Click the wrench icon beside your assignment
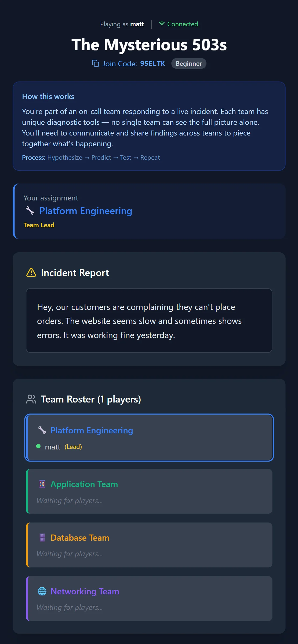 click(x=30, y=211)
